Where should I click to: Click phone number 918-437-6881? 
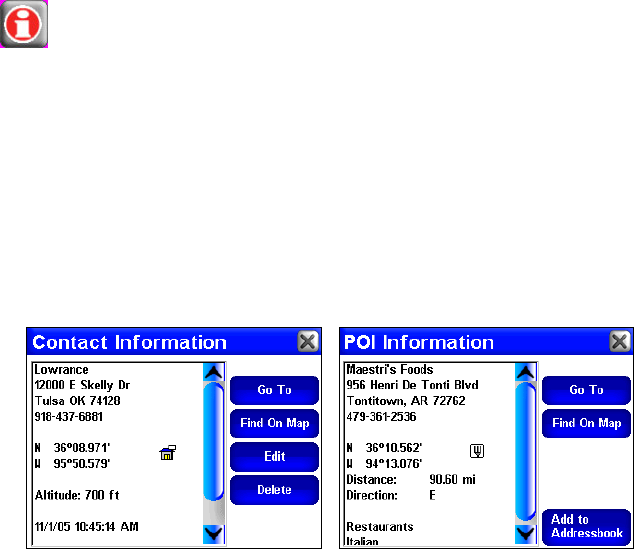point(68,416)
